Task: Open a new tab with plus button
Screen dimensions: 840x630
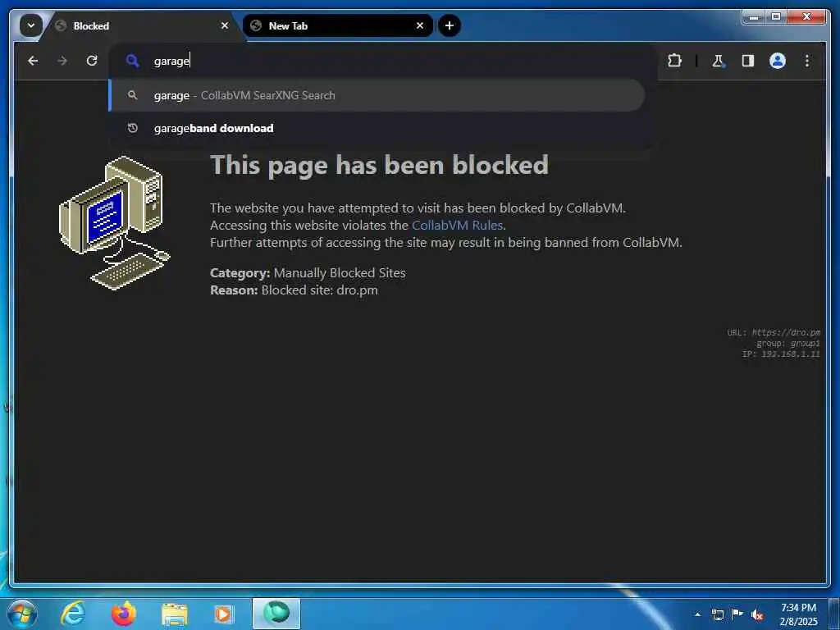Action: point(450,25)
